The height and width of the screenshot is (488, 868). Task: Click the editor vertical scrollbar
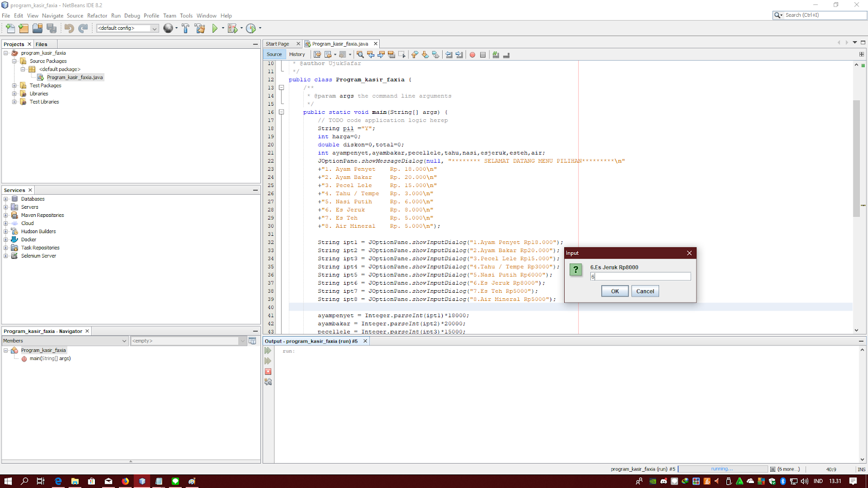[857, 158]
